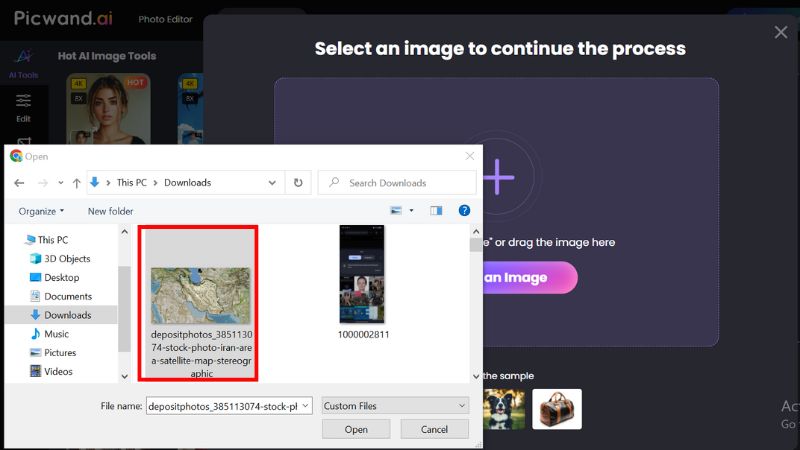Click the Back arrow in the Open dialog
Viewport: 800px width, 450px height.
[17, 183]
